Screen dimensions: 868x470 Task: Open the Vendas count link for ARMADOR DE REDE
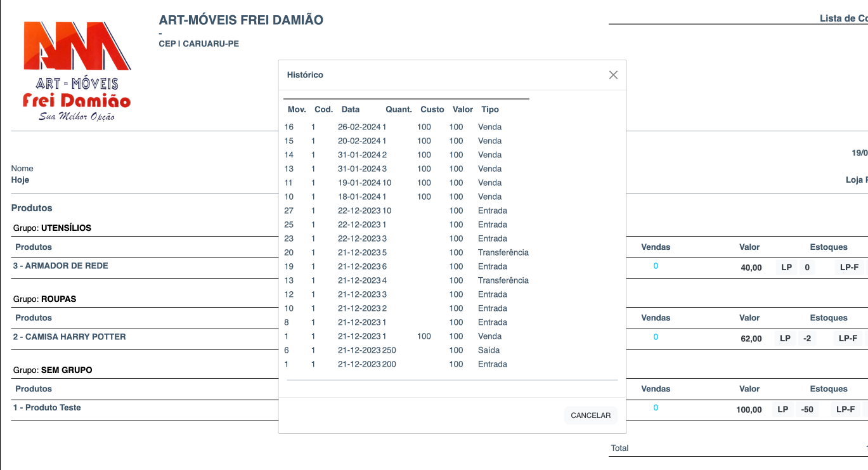[656, 266]
